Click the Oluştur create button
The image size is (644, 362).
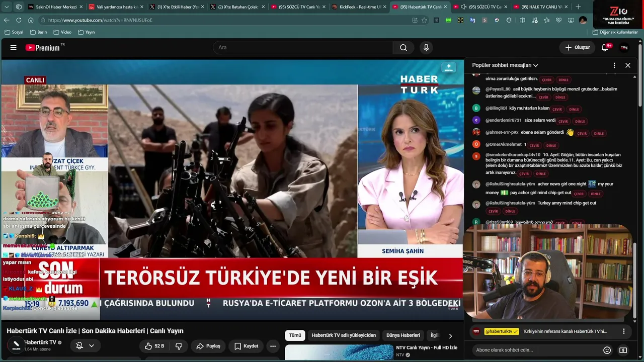point(577,48)
